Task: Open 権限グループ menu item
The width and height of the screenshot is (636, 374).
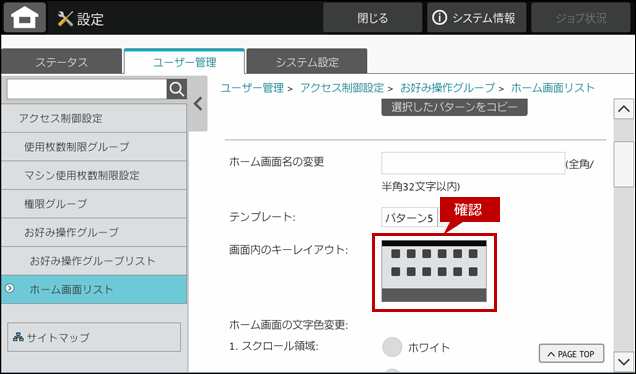Action: coord(94,204)
